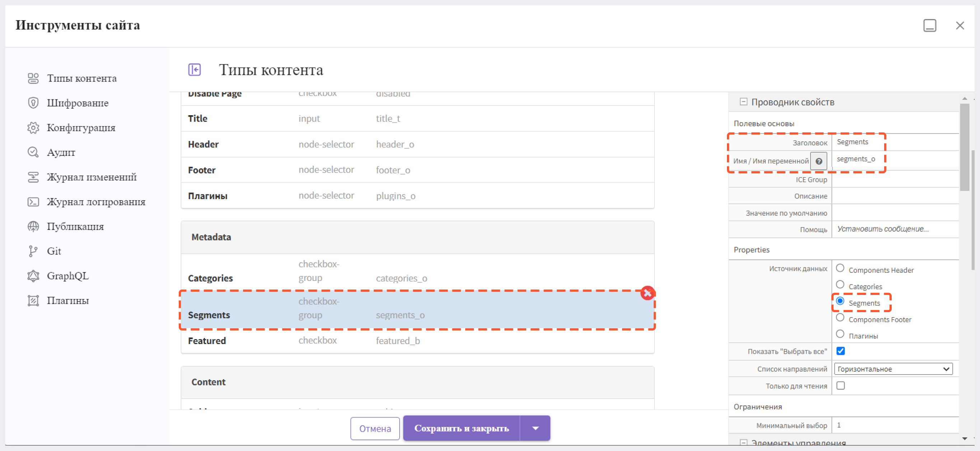The width and height of the screenshot is (980, 451).
Task: Select Segments data source radio
Action: [840, 301]
